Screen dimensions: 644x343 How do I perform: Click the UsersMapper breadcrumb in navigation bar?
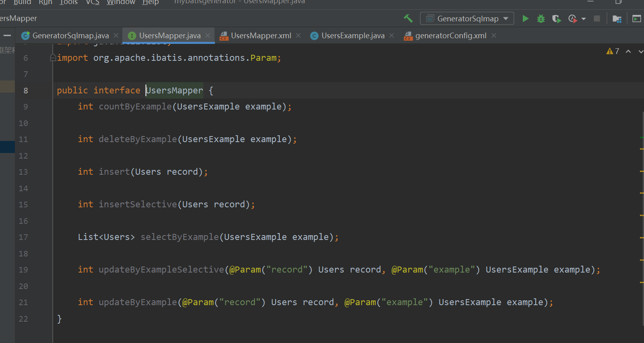pyautogui.click(x=19, y=19)
